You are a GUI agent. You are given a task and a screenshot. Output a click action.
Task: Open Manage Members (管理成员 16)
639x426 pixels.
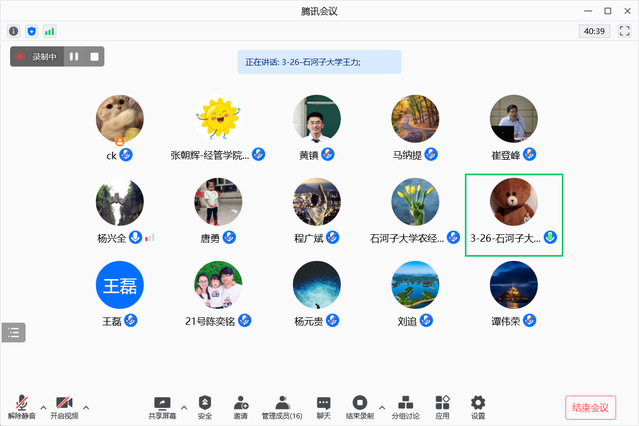coord(282,407)
